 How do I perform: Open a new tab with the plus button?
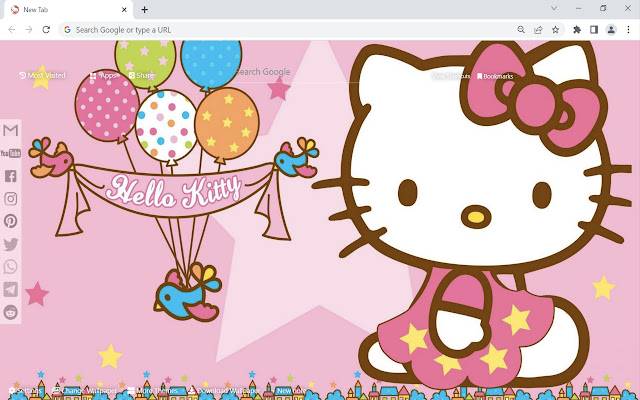click(144, 10)
